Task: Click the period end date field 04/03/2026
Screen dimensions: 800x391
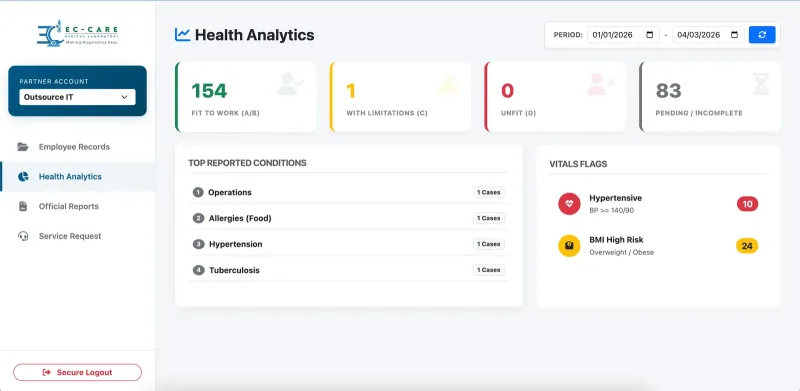Action: click(x=708, y=35)
